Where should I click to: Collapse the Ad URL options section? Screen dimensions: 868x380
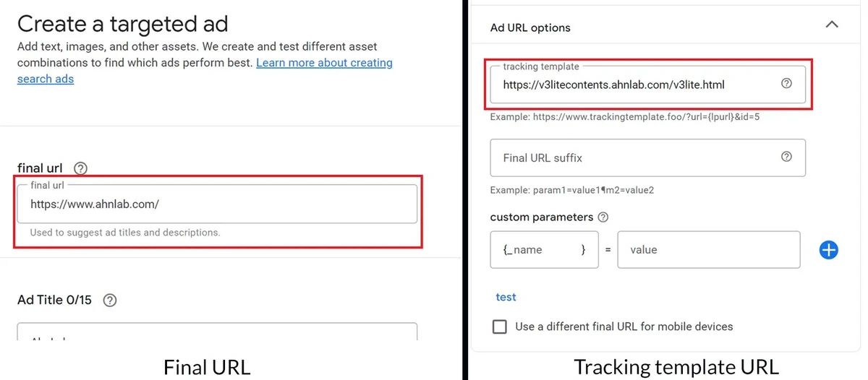(x=832, y=25)
